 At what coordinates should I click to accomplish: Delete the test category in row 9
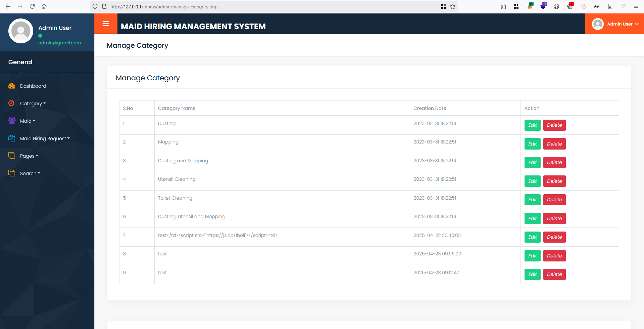[x=554, y=274]
